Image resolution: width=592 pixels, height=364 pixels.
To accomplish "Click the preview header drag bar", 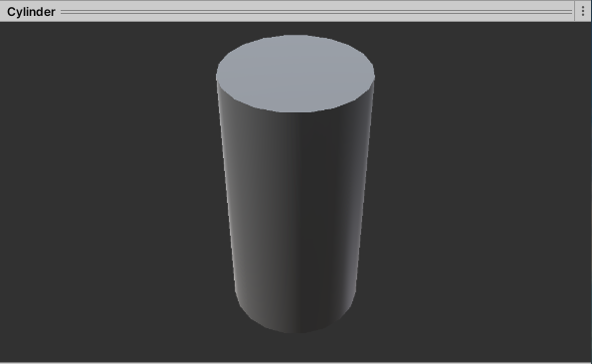I will 316,12.
